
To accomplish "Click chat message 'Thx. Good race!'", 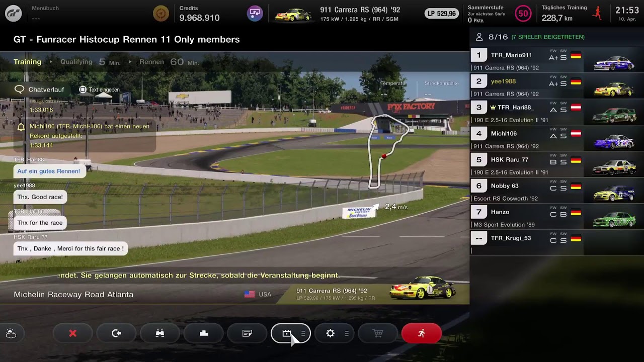I will pos(40,197).
